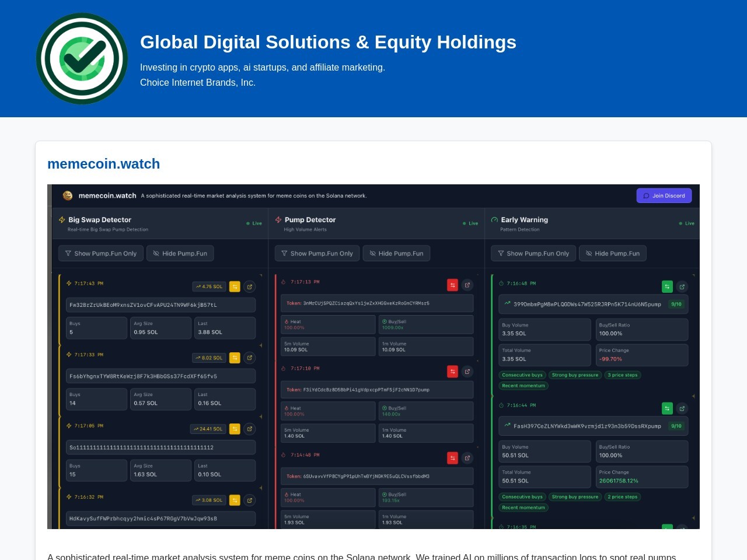Click Live indicator in Big Swap Detector
Image resolution: width=747 pixels, height=560 pixels.
coord(254,223)
